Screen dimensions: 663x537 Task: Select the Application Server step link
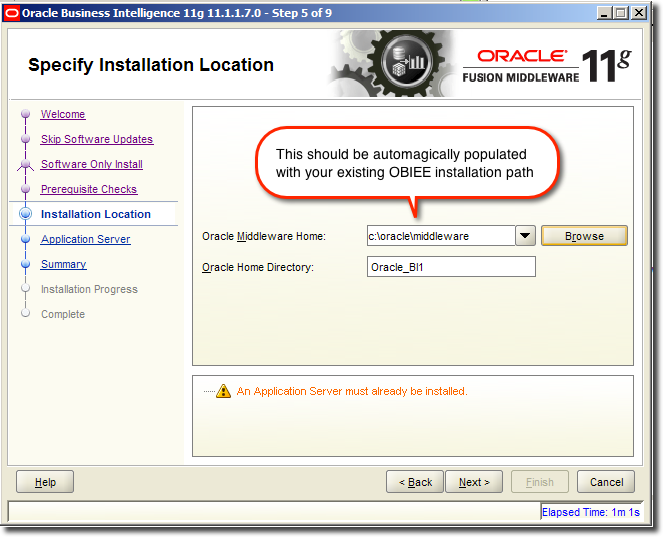pyautogui.click(x=85, y=240)
